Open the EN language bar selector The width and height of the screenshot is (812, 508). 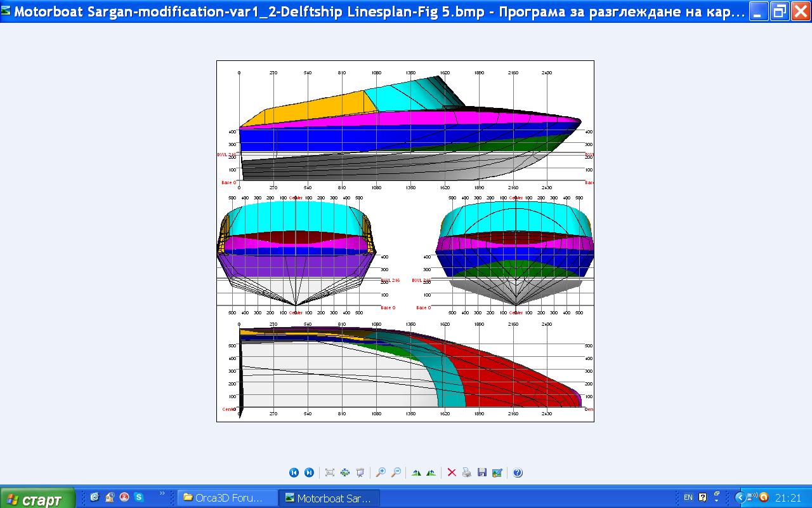coord(688,498)
